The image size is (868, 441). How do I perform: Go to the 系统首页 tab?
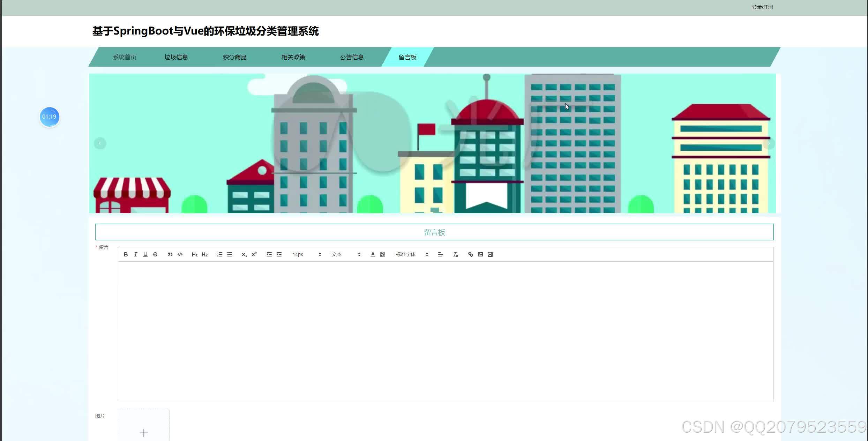[x=125, y=57]
